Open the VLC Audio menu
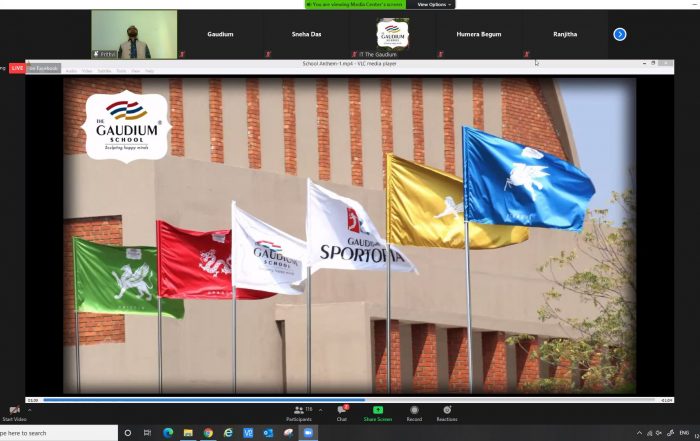Image resolution: width=700 pixels, height=441 pixels. [71, 71]
